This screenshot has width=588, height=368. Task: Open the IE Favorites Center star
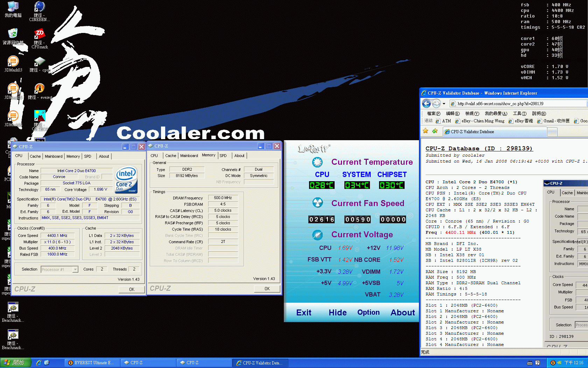tap(426, 131)
